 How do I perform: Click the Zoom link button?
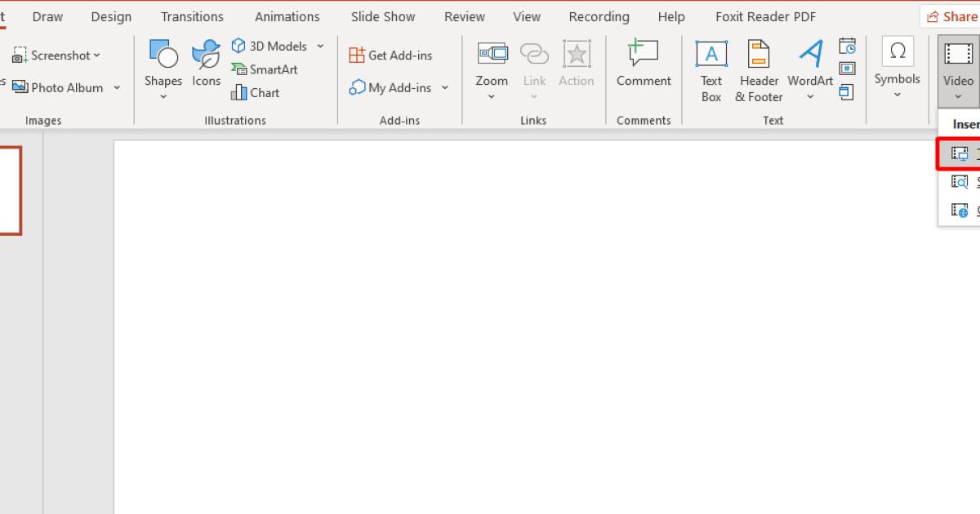pos(492,69)
